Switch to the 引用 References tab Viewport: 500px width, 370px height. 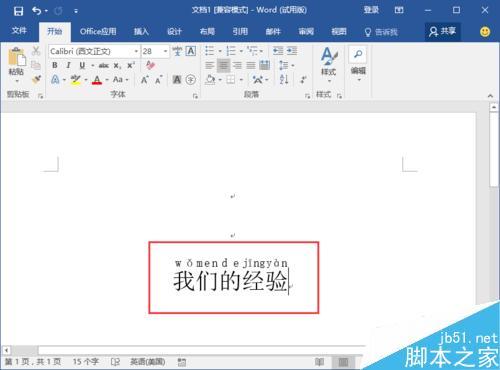pos(240,32)
